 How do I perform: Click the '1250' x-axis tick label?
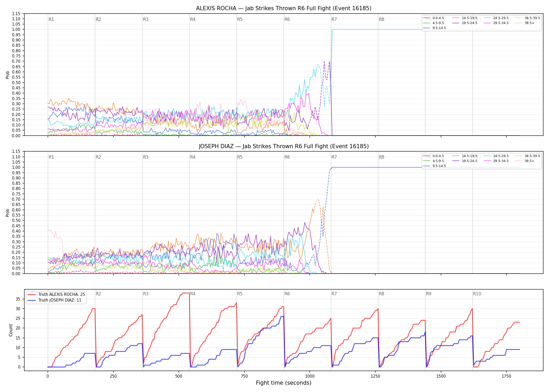pos(375,376)
